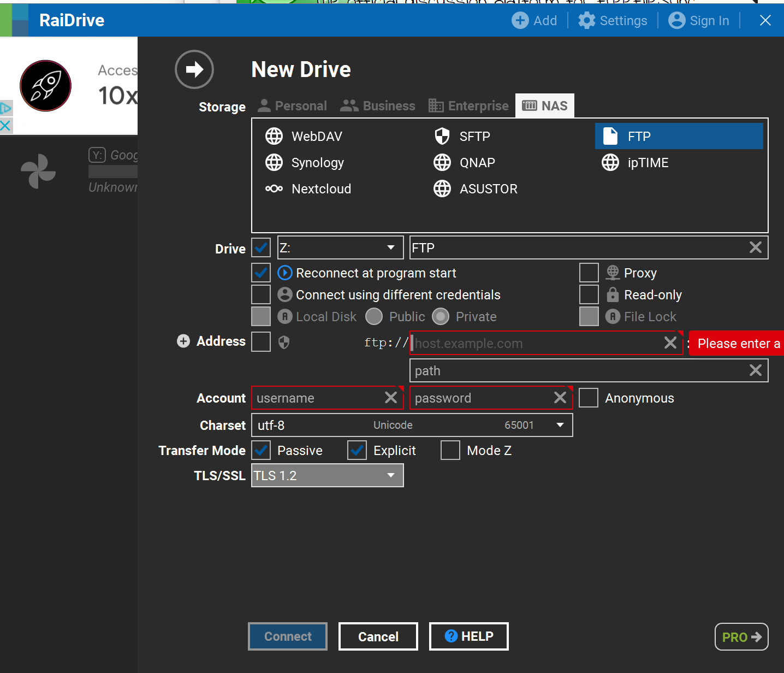Open the TLS 1.2 version dropdown

pos(328,475)
